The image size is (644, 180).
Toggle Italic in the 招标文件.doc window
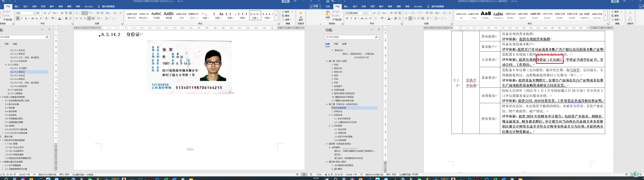(x=351, y=18)
